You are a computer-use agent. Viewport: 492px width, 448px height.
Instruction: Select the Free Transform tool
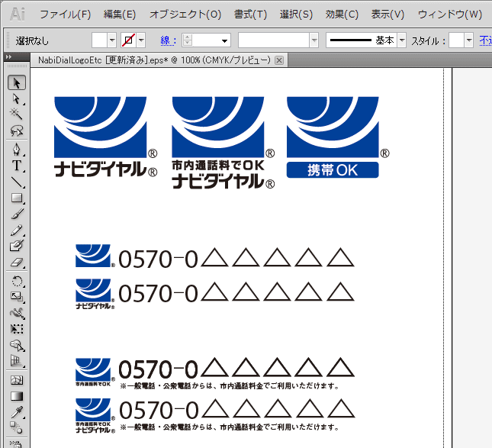[17, 329]
